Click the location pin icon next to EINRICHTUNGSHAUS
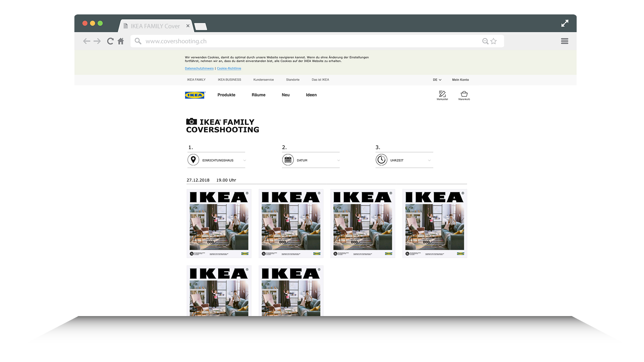This screenshot has height=362, width=644. (193, 160)
